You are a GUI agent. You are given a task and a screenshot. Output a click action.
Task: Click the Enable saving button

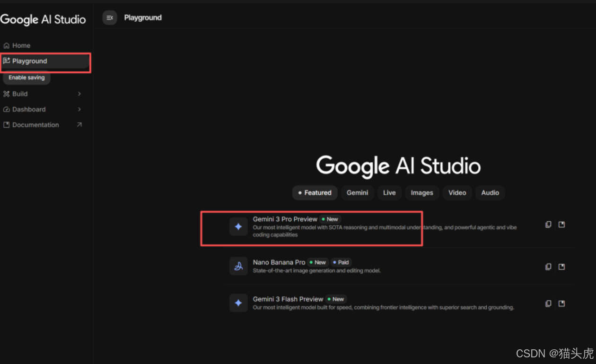[26, 77]
